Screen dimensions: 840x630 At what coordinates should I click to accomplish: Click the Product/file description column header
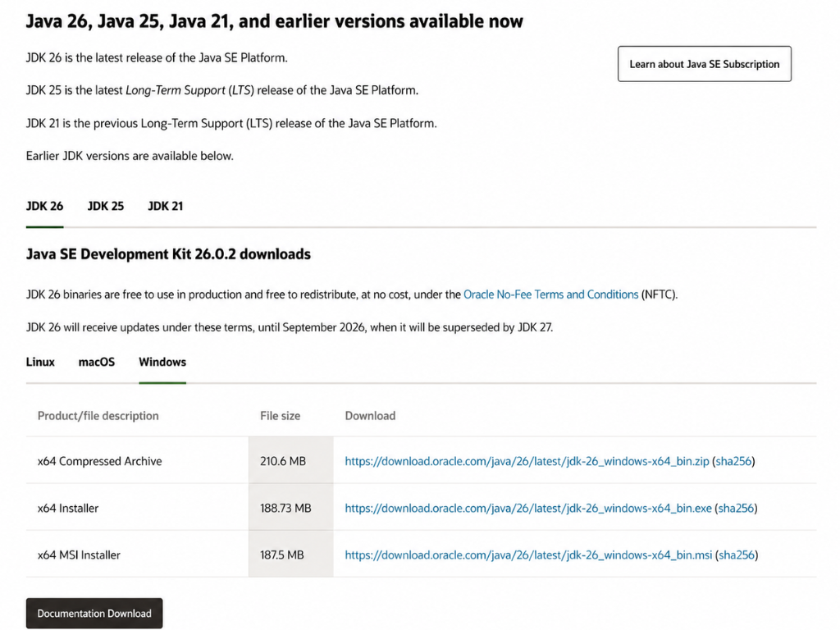[x=98, y=416]
